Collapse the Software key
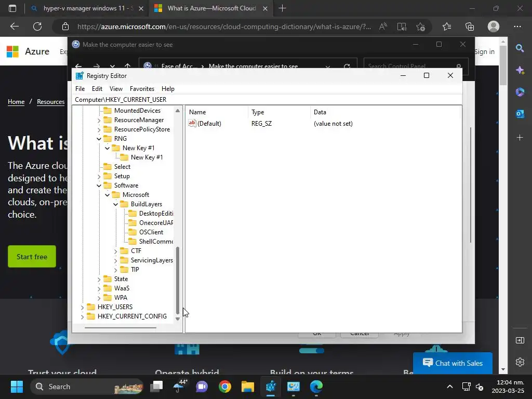Screen dimensions: 532x399 (99, 185)
